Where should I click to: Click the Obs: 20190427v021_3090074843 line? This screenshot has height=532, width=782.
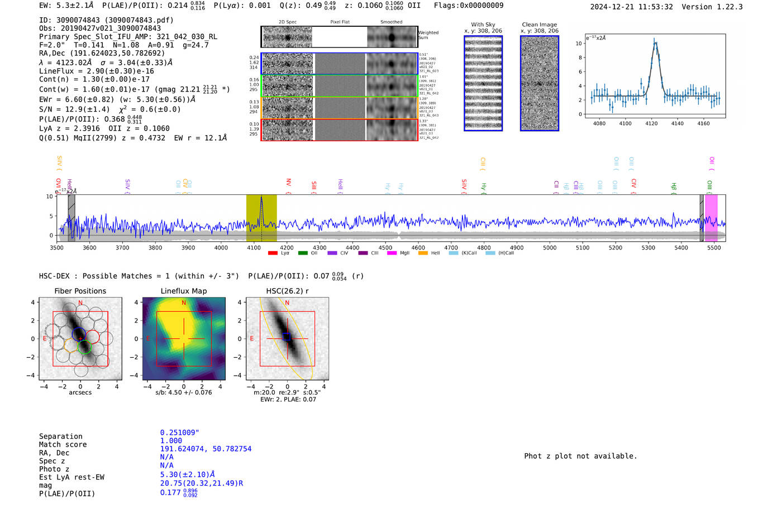coord(100,28)
